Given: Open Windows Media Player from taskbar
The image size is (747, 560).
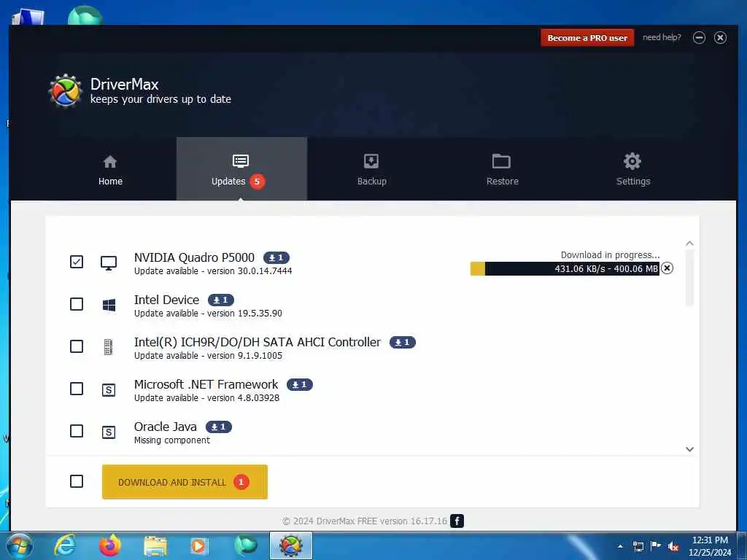Looking at the screenshot, I should pyautogui.click(x=199, y=546).
